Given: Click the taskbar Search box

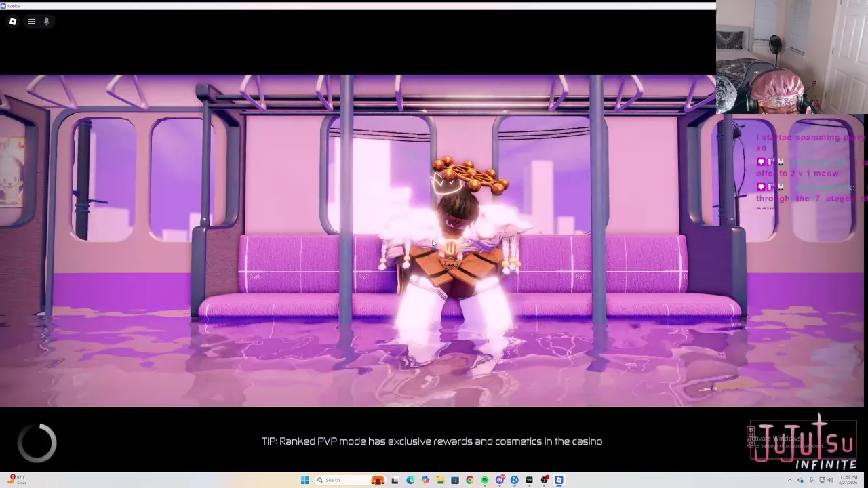Looking at the screenshot, I should tap(350, 480).
